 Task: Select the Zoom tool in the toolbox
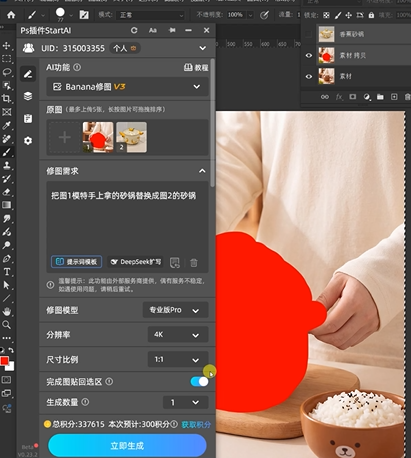6,325
